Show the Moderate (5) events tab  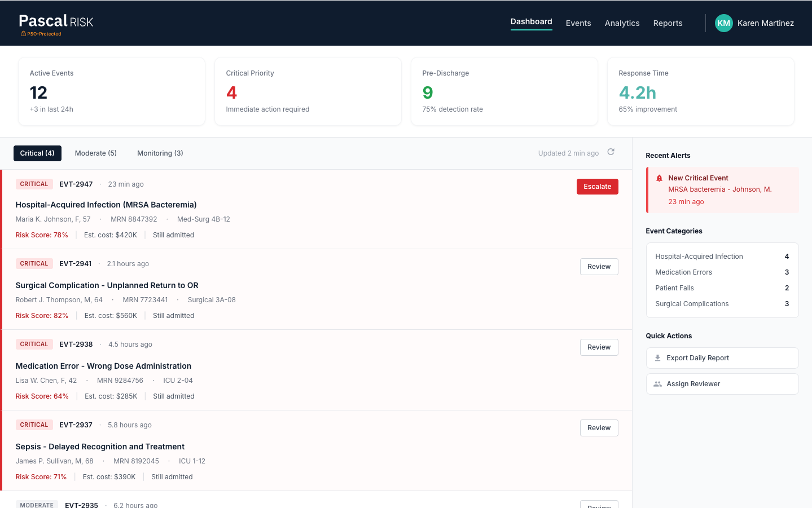(x=96, y=153)
